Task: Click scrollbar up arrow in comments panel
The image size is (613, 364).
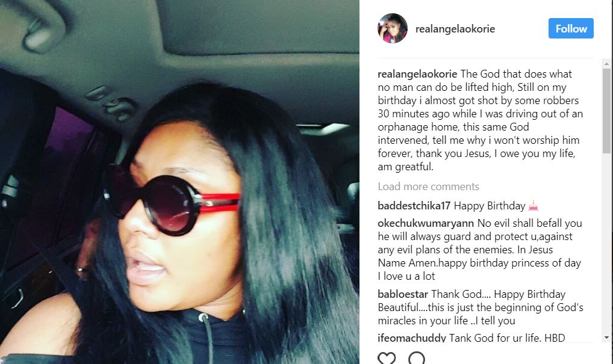Action: [606, 64]
